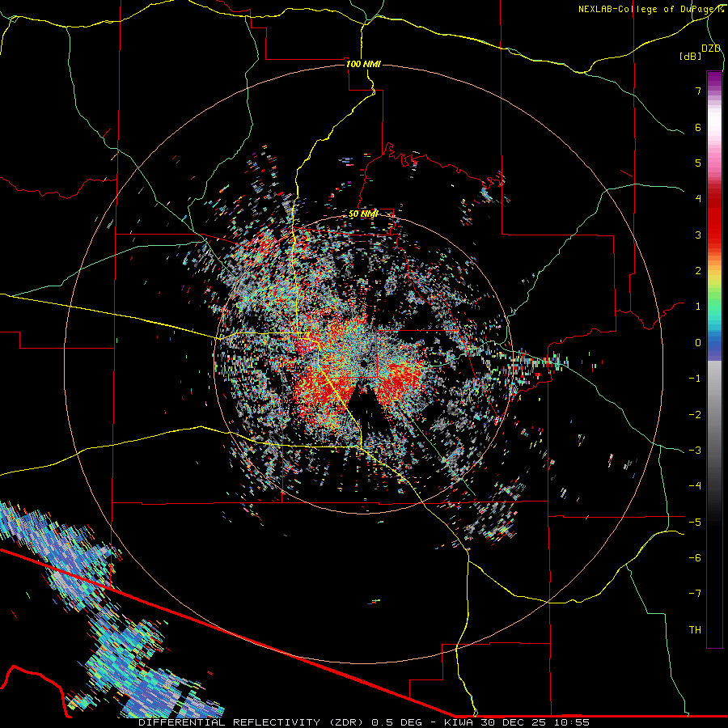This screenshot has width=728, height=728.
Task: Click the 100 NMI range ring label
Action: tap(363, 64)
